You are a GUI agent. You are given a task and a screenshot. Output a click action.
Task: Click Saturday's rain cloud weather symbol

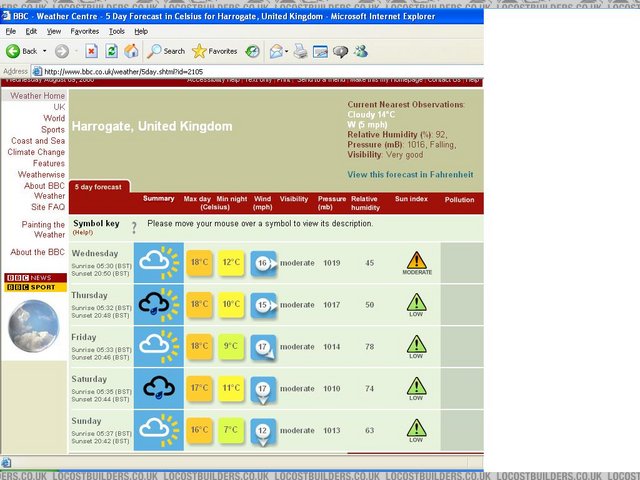coord(159,388)
